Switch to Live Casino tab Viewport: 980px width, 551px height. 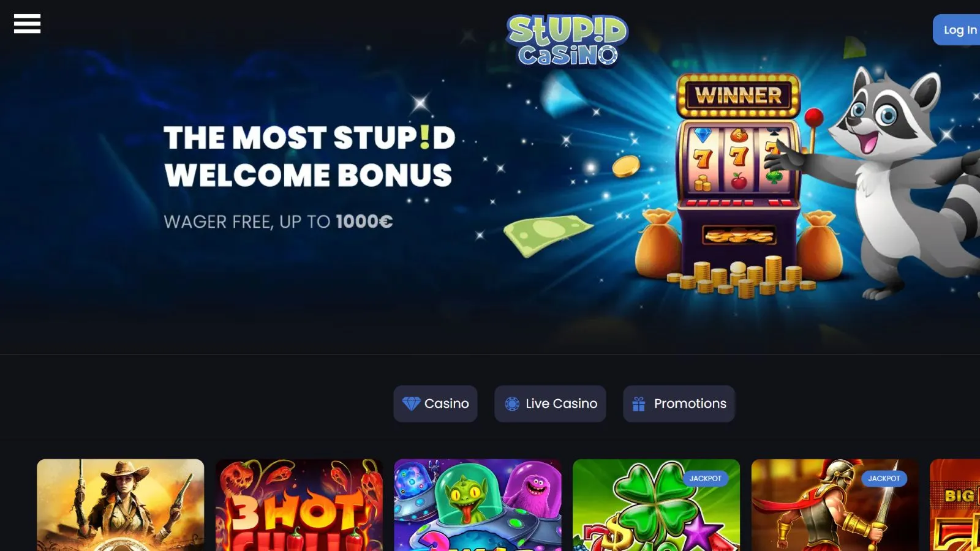pos(550,403)
